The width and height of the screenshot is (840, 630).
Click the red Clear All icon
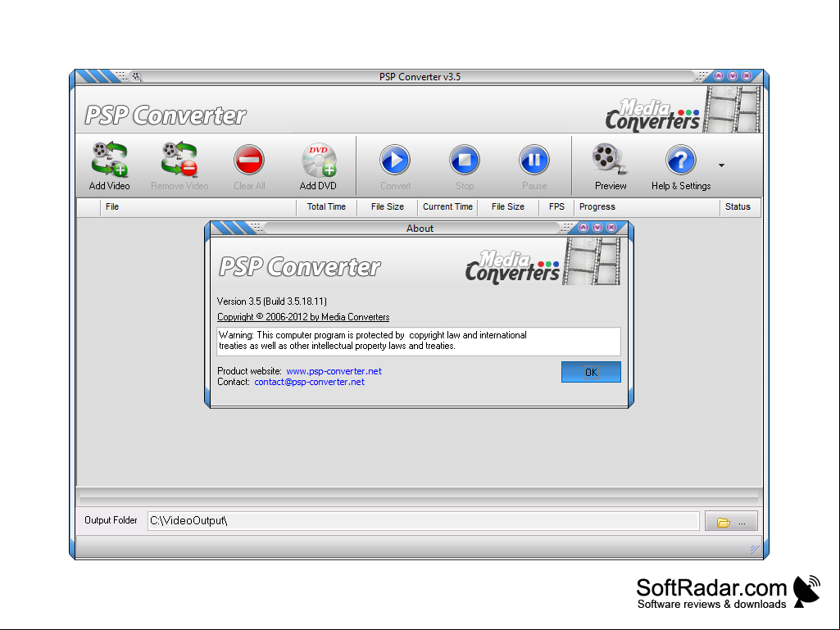click(249, 160)
